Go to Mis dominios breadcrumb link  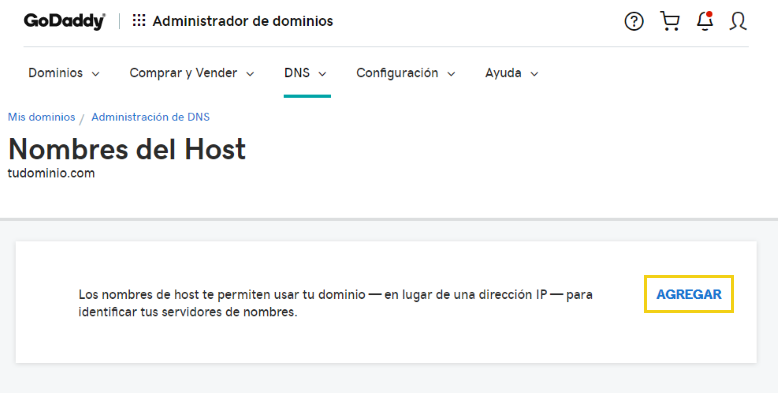click(x=42, y=117)
